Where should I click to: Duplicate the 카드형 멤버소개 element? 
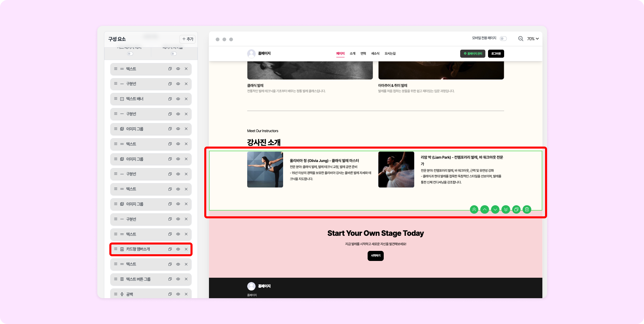pyautogui.click(x=170, y=249)
